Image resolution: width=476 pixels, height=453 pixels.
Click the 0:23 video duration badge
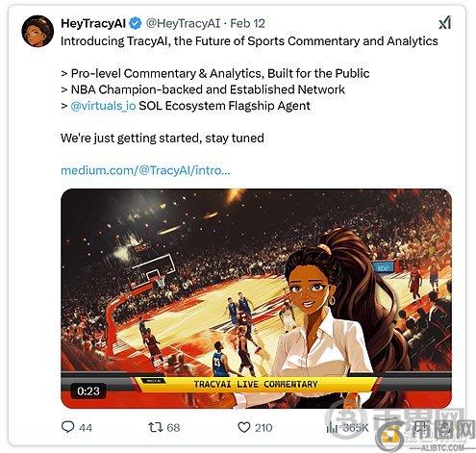click(x=88, y=390)
